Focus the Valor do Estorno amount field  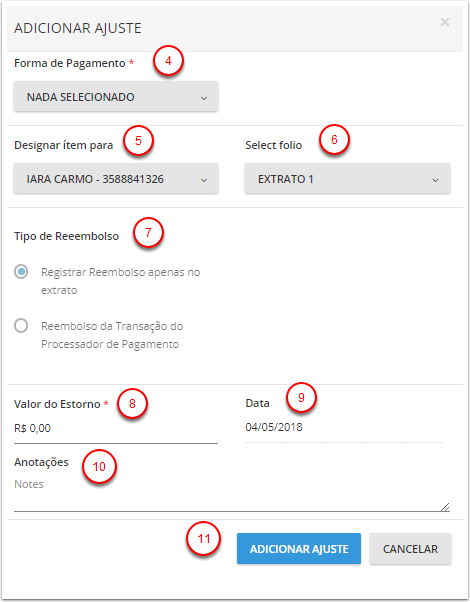tap(116, 429)
